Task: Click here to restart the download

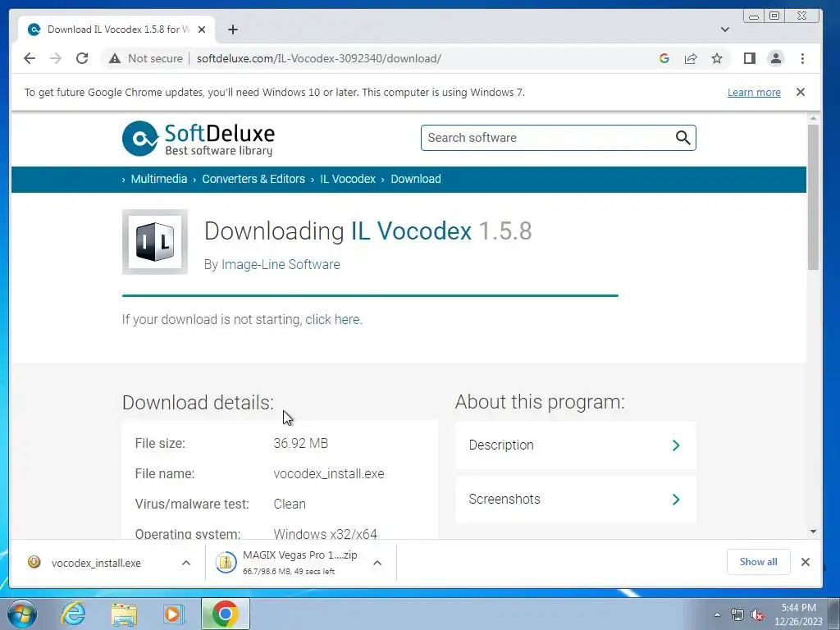Action: [333, 320]
